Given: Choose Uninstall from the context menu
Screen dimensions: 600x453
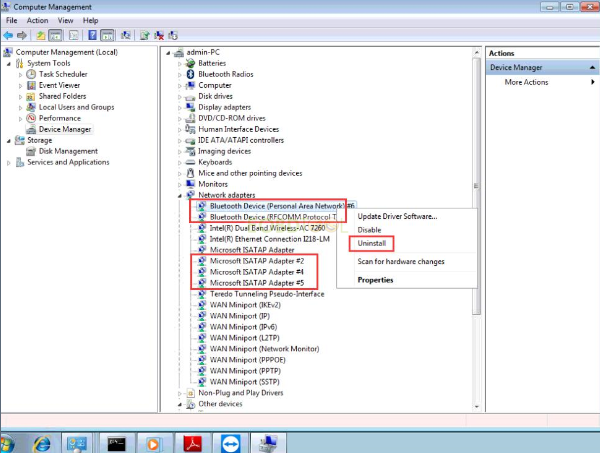Looking at the screenshot, I should click(x=372, y=243).
